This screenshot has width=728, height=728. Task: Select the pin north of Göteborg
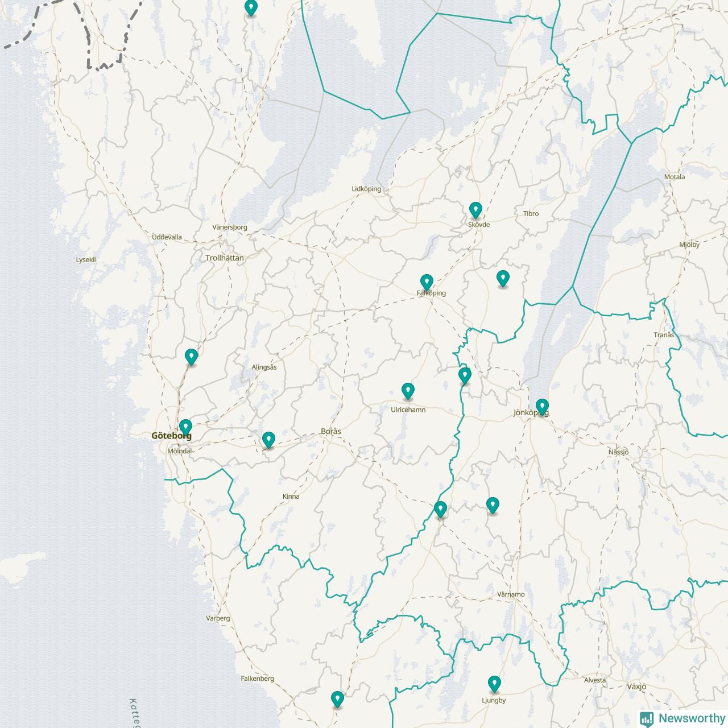pyautogui.click(x=192, y=357)
